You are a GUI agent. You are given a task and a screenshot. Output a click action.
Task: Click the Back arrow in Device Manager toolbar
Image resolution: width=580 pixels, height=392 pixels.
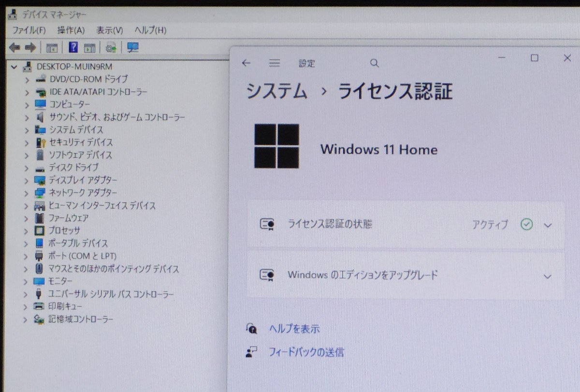[14, 47]
